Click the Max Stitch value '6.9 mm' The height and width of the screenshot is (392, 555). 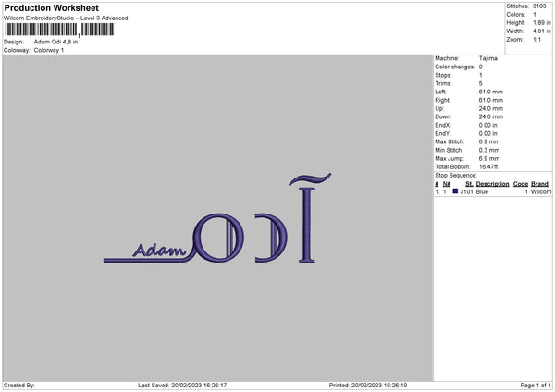pyautogui.click(x=489, y=141)
